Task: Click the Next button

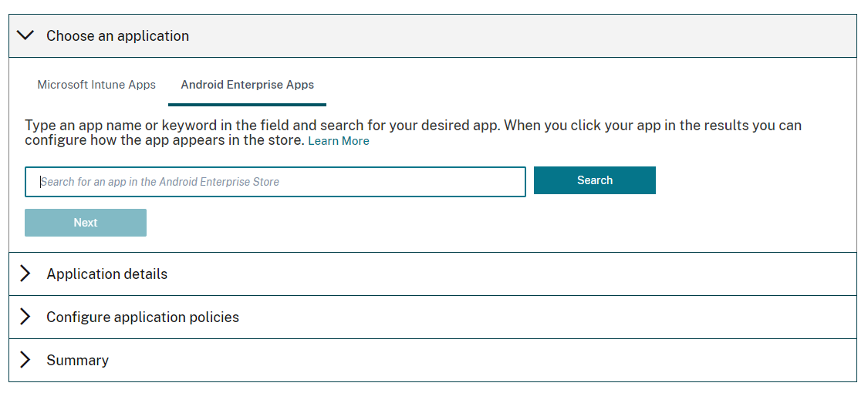Action: (86, 223)
